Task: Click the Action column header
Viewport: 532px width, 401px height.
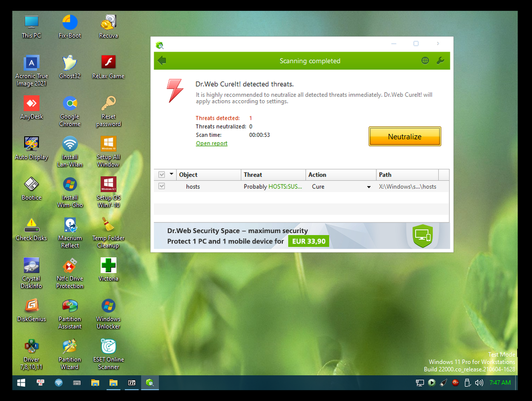Action: [x=341, y=174]
